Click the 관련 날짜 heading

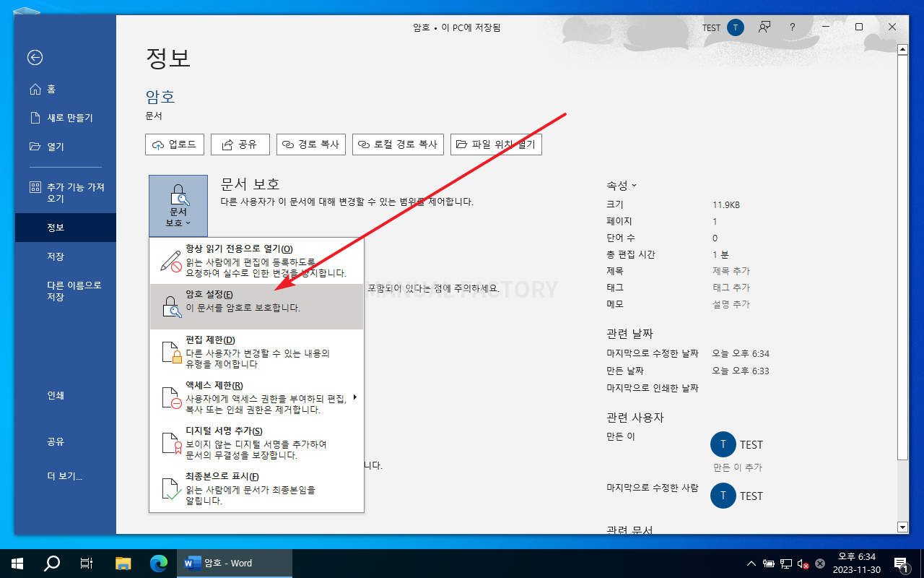click(629, 334)
